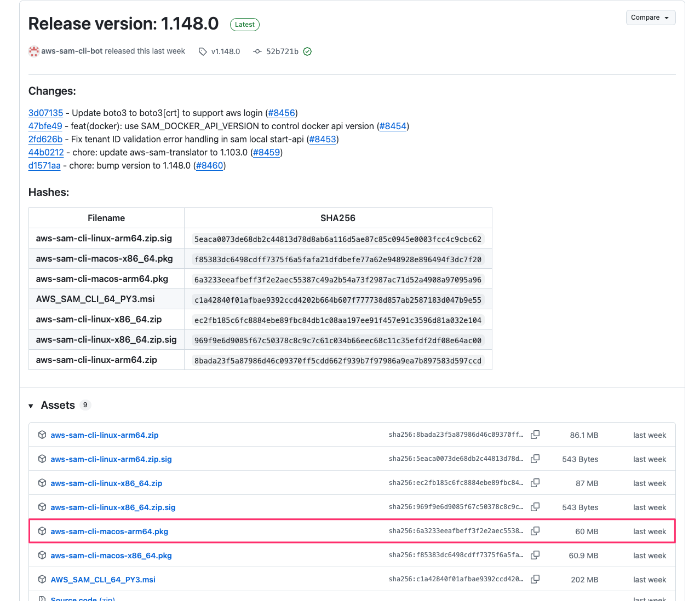Screen dimensions: 700x601
Task: Click the package icon beside aws-sam-cli-linux-x86_64.zip.sig
Action: click(42, 507)
